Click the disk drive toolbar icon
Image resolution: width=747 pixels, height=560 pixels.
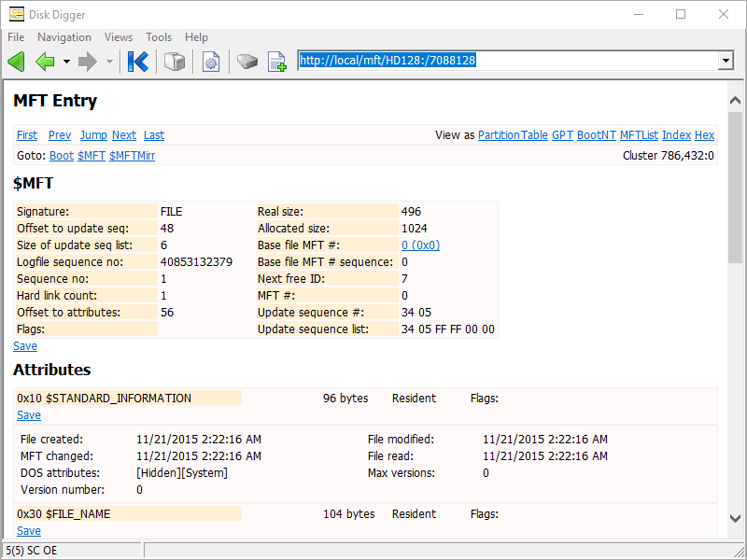(x=247, y=62)
